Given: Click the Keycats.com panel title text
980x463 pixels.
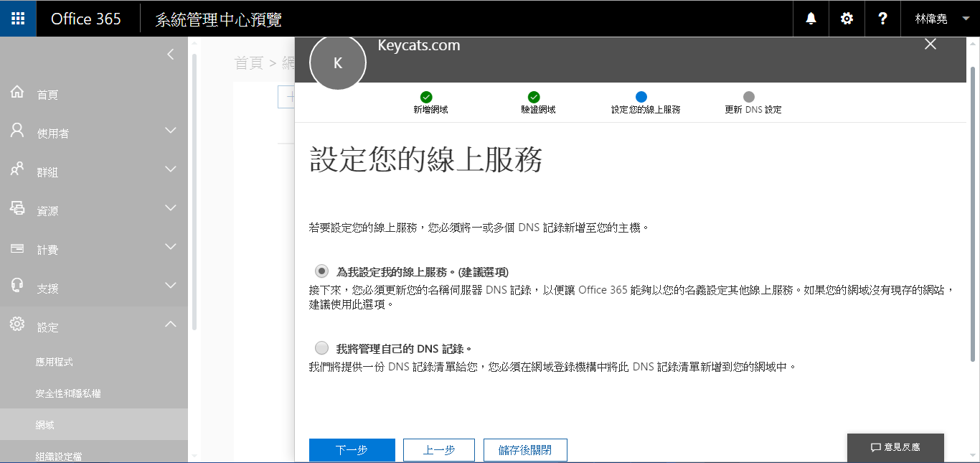Looking at the screenshot, I should 419,45.
